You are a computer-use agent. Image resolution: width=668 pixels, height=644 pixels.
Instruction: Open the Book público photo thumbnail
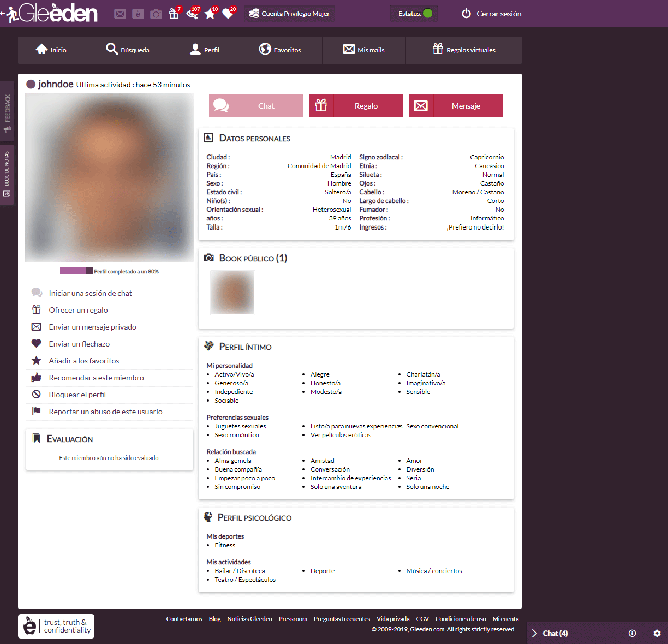(x=233, y=293)
